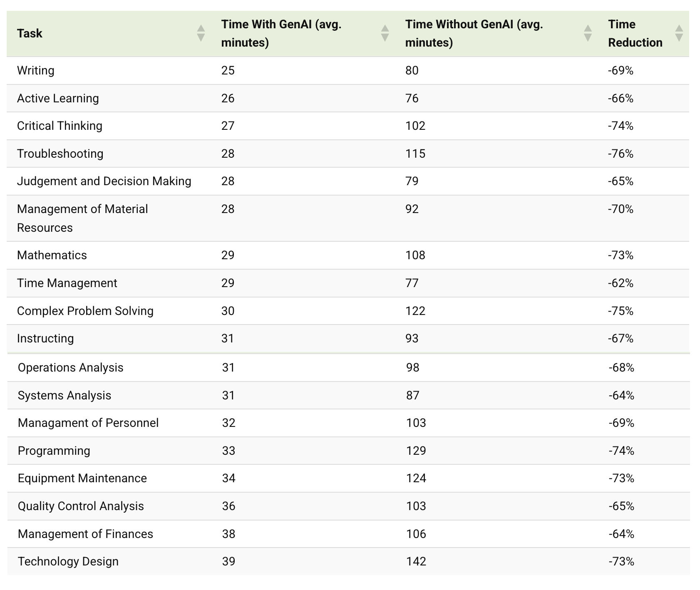Click the Equipment Maintenance task name
Image resolution: width=700 pixels, height=590 pixels.
pos(82,478)
